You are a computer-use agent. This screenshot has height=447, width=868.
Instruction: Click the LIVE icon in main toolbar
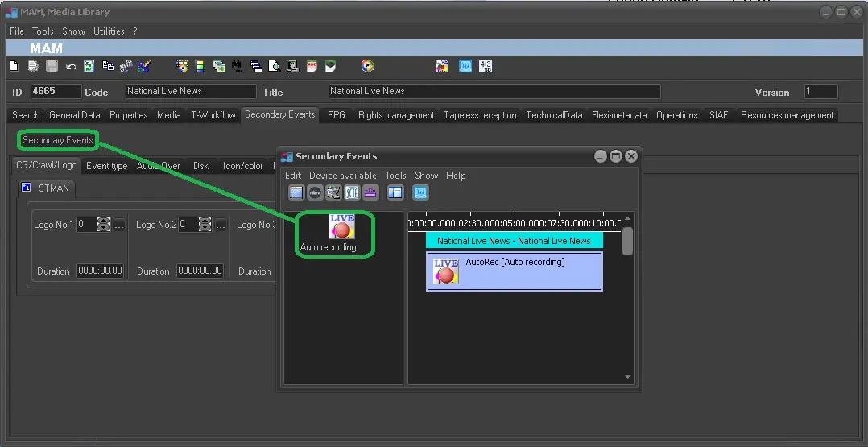441,67
